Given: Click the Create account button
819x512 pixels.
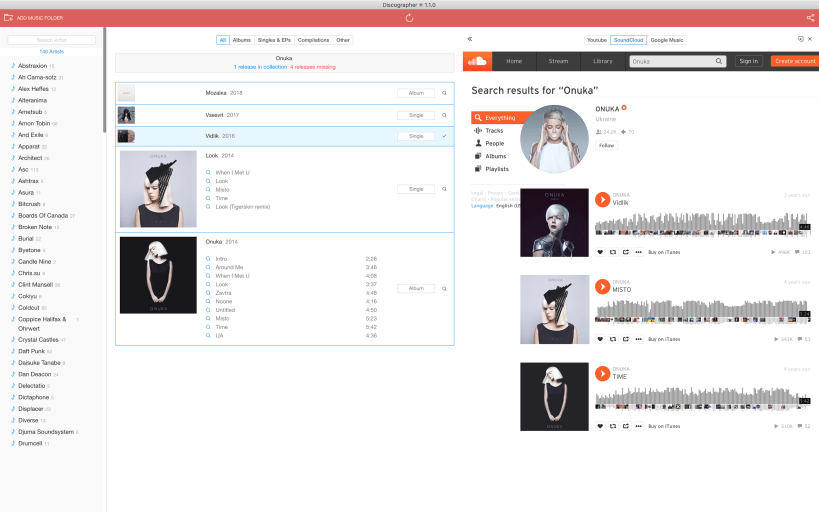Looking at the screenshot, I should click(x=795, y=61).
